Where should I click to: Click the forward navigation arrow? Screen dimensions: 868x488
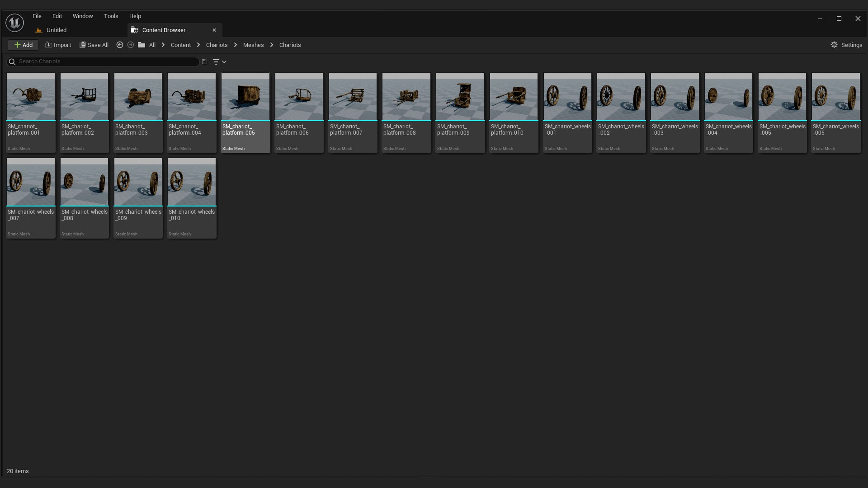(131, 45)
